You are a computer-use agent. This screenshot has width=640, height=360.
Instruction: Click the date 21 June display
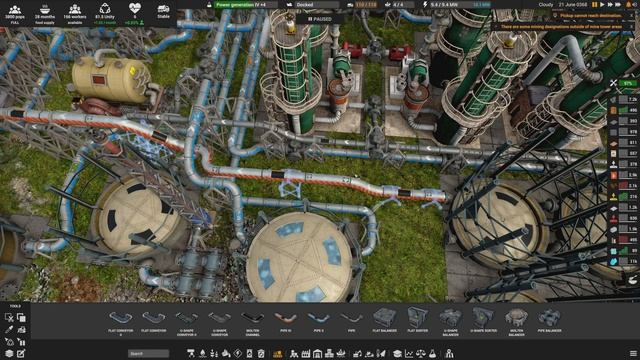[x=573, y=5]
